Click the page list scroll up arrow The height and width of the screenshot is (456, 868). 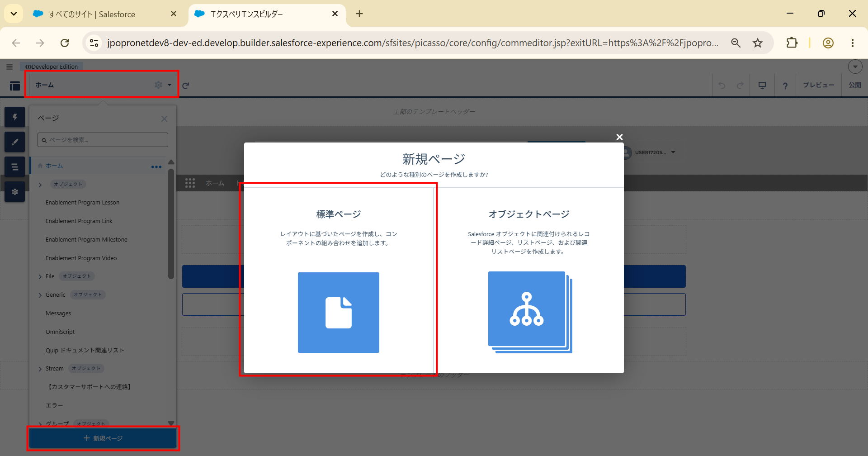pos(171,162)
